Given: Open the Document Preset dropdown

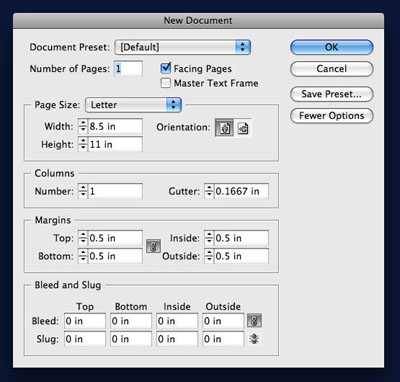Looking at the screenshot, I should point(183,47).
